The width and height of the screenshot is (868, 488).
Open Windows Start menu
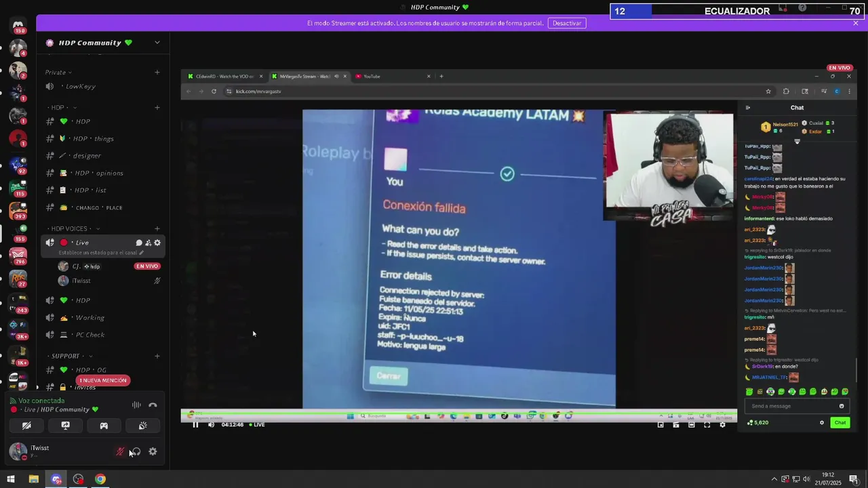(x=11, y=479)
